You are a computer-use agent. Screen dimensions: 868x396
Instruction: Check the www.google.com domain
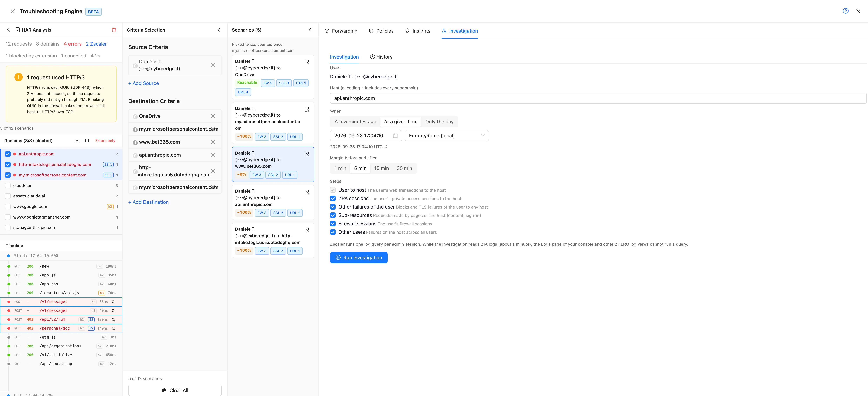click(x=8, y=207)
